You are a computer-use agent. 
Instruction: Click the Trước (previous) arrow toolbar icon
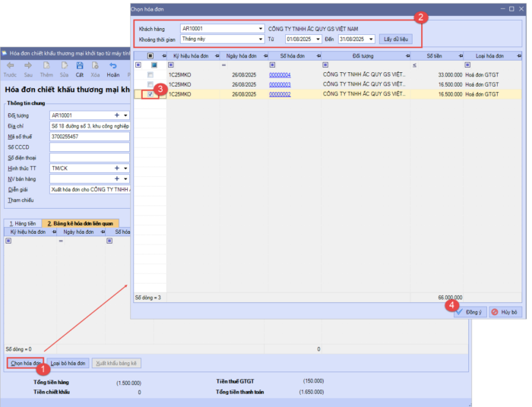pos(10,67)
